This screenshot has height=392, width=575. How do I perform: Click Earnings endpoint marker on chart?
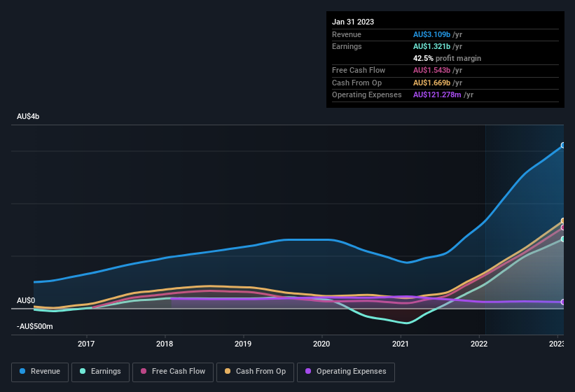(563, 239)
